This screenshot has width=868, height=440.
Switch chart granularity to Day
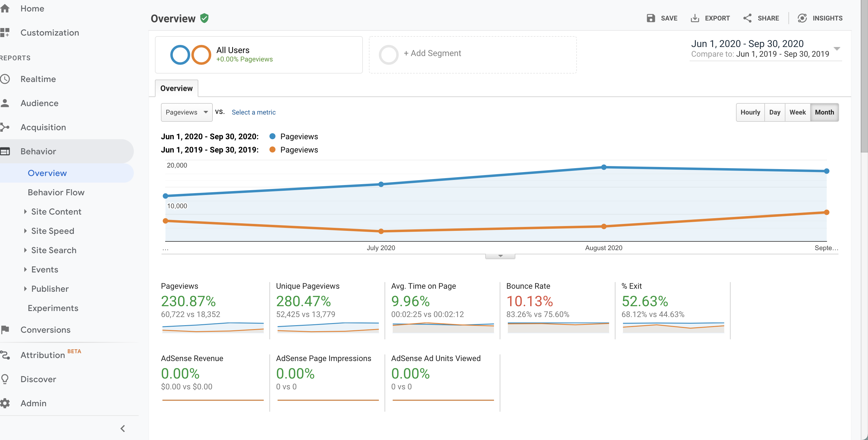pos(775,112)
